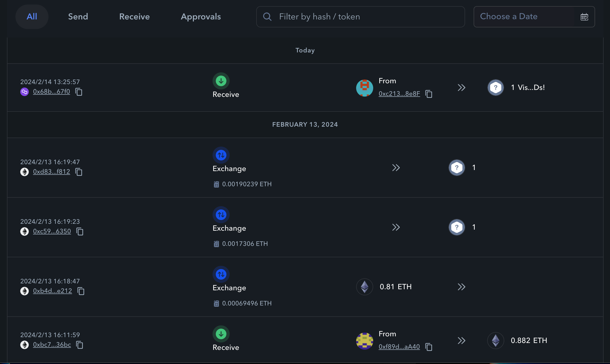The height and width of the screenshot is (364, 610).
Task: Click the gas fee icon beside 0.00190239 ETH
Action: (x=216, y=184)
